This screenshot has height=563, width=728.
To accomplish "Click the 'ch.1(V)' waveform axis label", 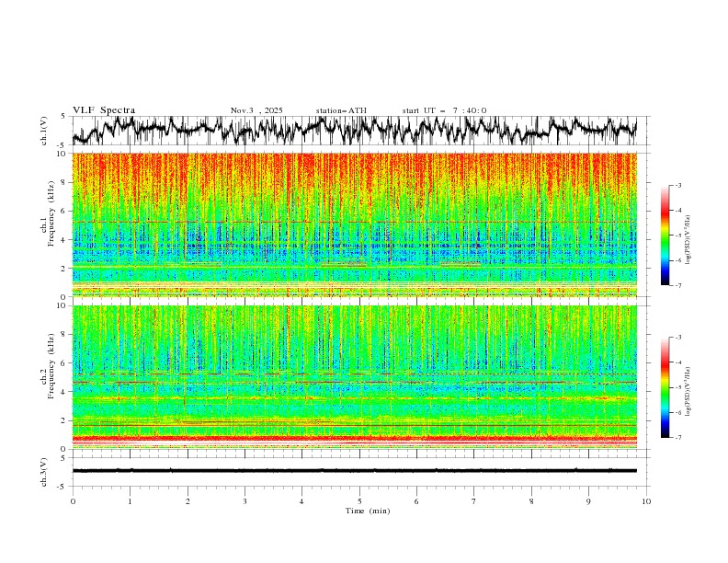I will point(44,131).
